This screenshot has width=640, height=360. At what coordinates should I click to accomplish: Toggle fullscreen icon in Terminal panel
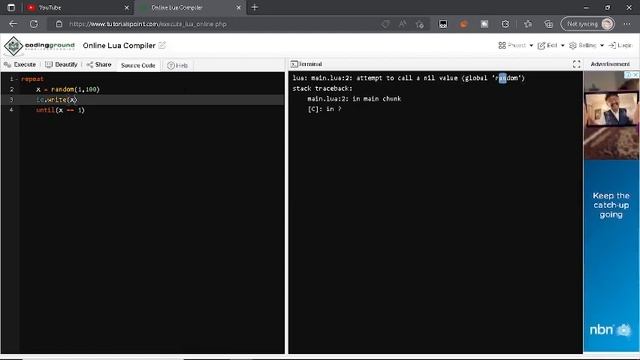coord(576,64)
